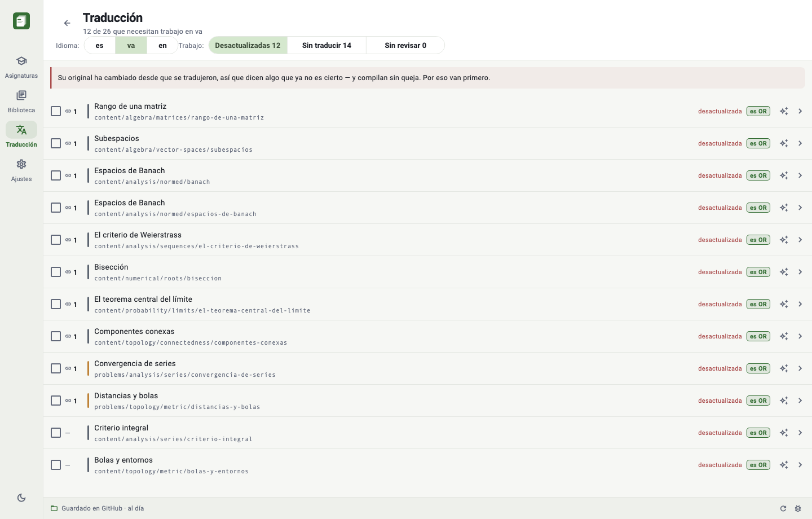Click the sparkle icon for Criterio integral
The width and height of the screenshot is (812, 519).
coord(784,433)
